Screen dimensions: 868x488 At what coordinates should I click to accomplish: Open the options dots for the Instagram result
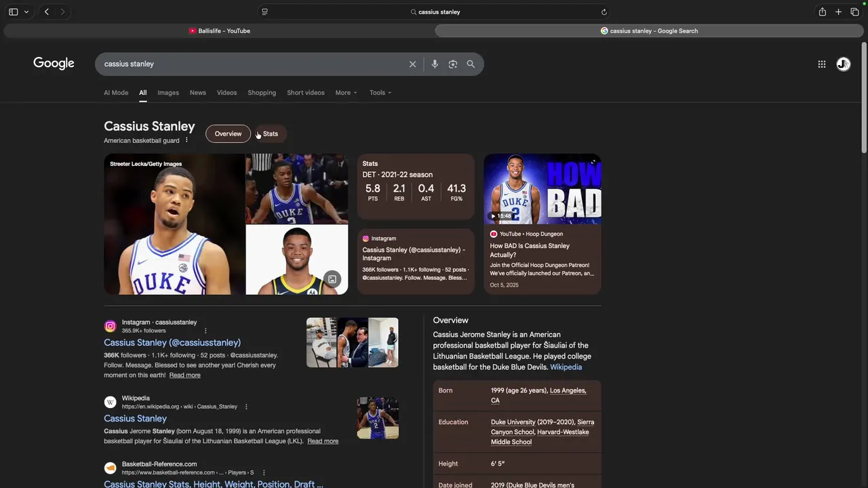[205, 331]
